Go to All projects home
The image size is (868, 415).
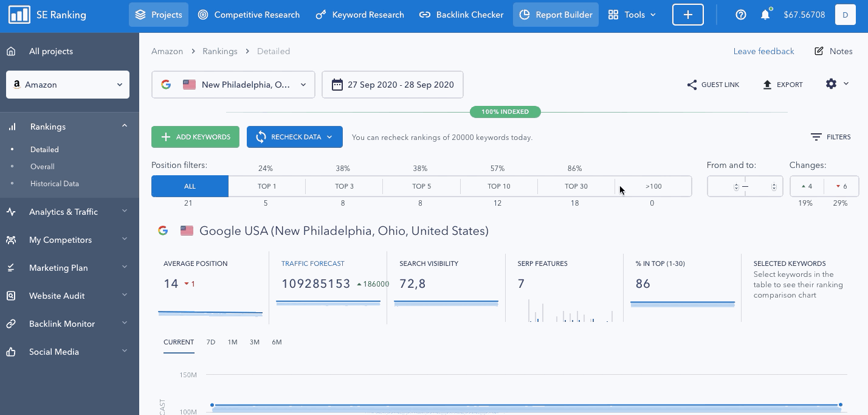(x=39, y=51)
